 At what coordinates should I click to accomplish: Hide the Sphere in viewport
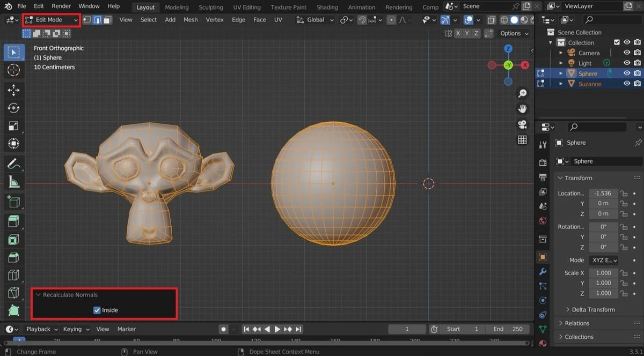[626, 73]
